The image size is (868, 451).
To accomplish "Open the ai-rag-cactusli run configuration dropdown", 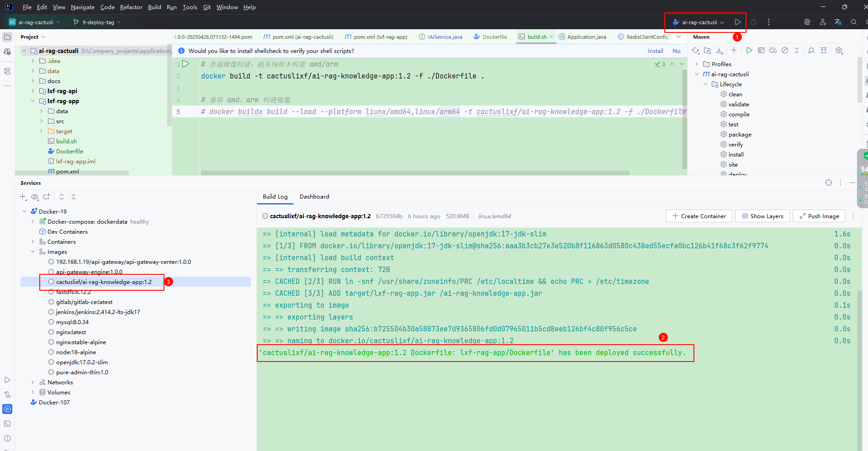I will pos(699,22).
